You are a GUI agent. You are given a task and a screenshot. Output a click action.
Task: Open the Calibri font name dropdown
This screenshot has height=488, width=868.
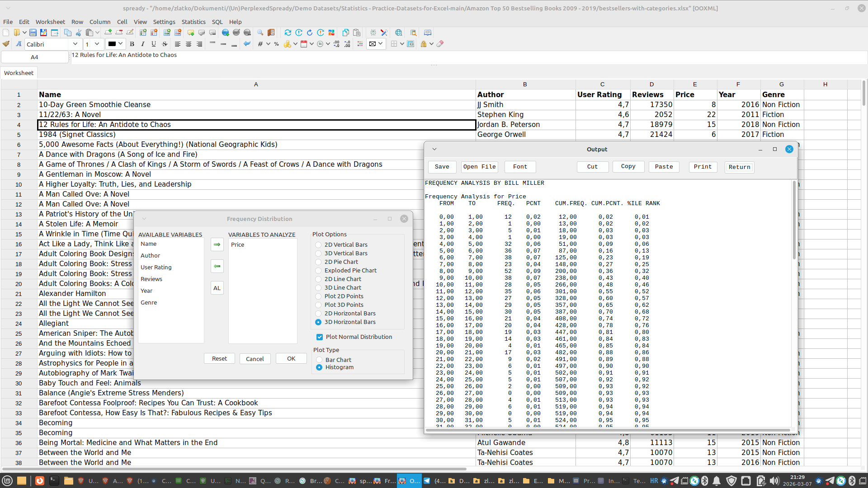(x=75, y=44)
